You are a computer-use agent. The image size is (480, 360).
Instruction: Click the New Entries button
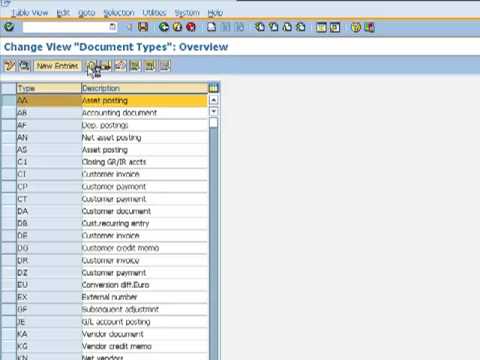pyautogui.click(x=57, y=66)
